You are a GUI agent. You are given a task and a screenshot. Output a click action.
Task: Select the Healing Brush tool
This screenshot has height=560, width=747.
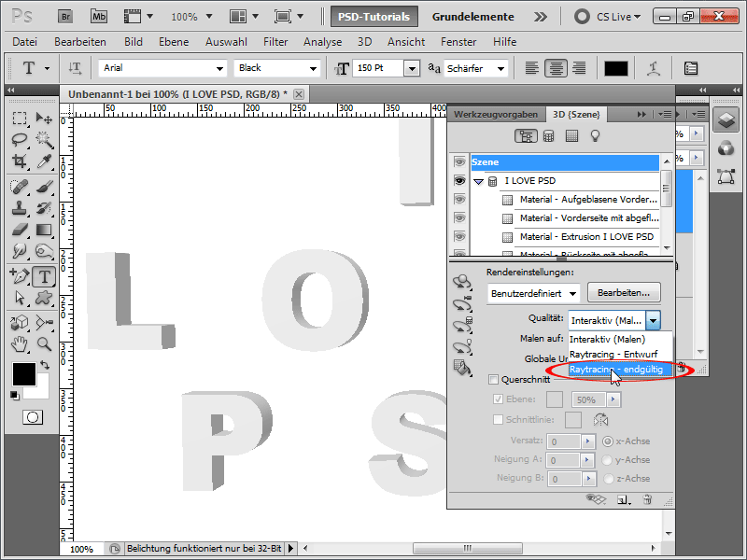(x=19, y=187)
